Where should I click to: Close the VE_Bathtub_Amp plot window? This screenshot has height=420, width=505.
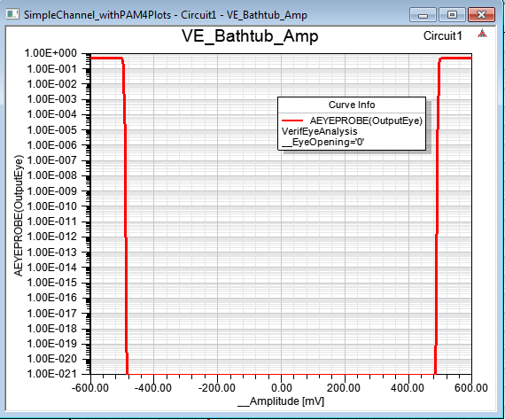pyautogui.click(x=481, y=15)
